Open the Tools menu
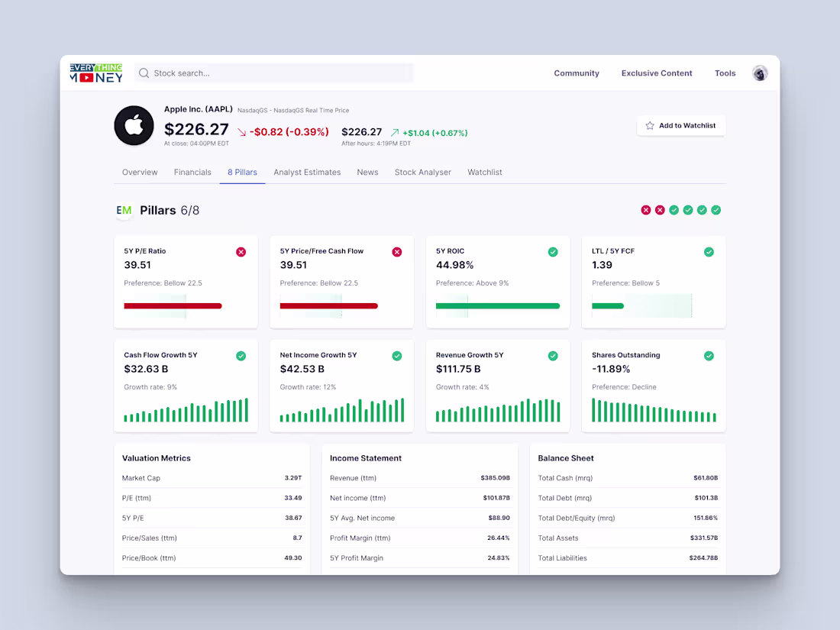Viewport: 840px width, 630px height. click(725, 73)
